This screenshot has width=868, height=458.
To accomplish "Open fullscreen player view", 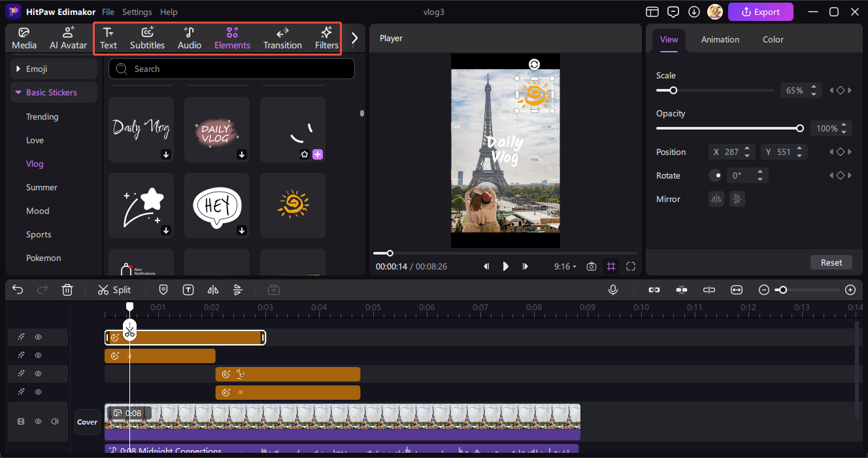I will [x=631, y=266].
